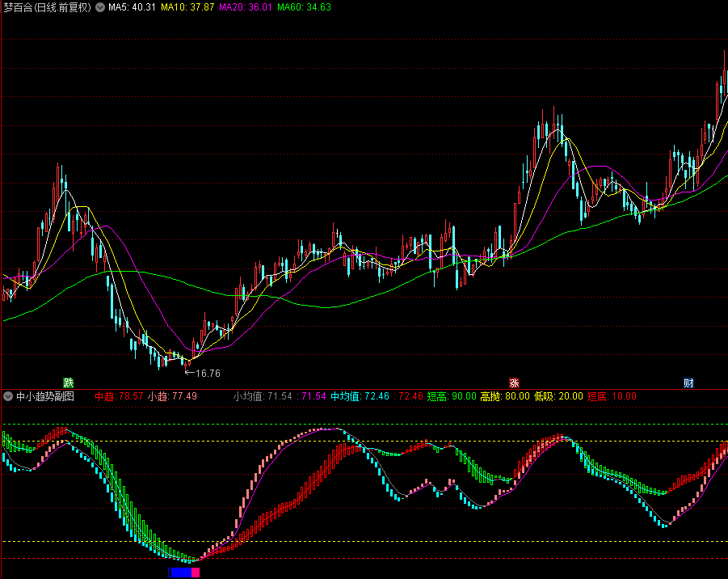Click the 小均值: 71.54 label
Image resolution: width=728 pixels, height=579 pixels.
263,396
